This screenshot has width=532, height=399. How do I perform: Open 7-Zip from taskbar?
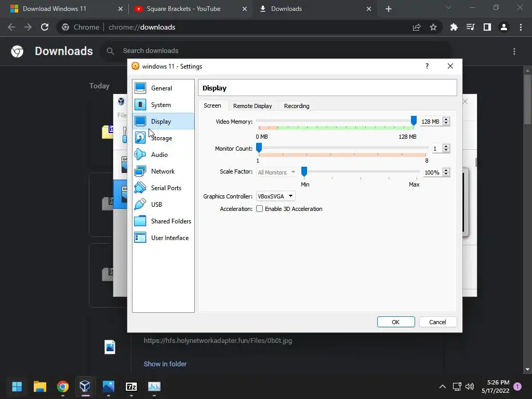pos(131,387)
